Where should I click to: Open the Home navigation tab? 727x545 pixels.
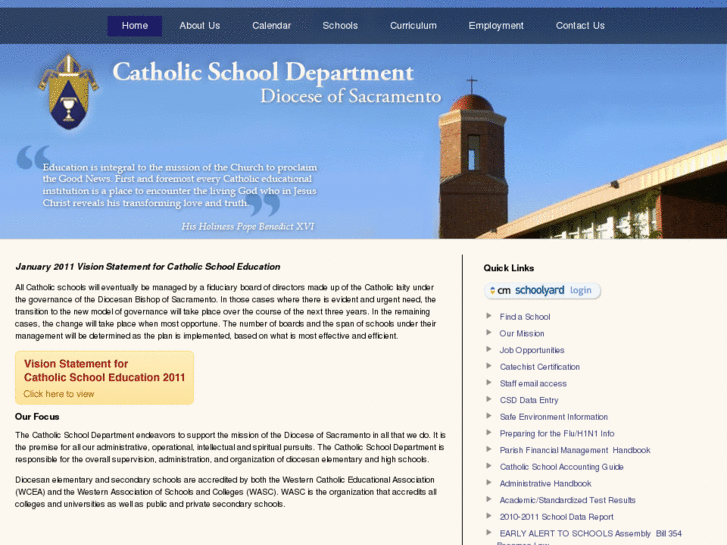click(x=134, y=26)
